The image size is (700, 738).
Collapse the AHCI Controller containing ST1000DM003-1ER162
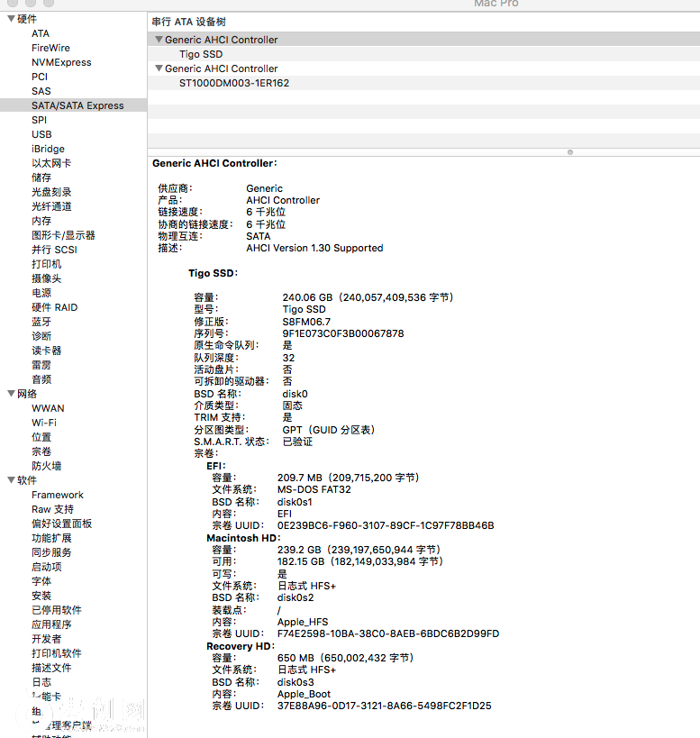click(x=159, y=68)
